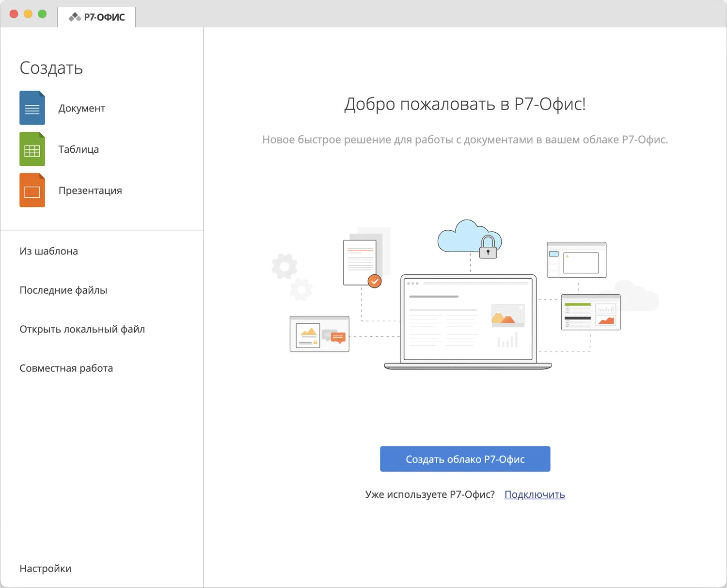Screen dimensions: 727x588
Task: Minimize the window with the yellow button
Action: coord(28,14)
